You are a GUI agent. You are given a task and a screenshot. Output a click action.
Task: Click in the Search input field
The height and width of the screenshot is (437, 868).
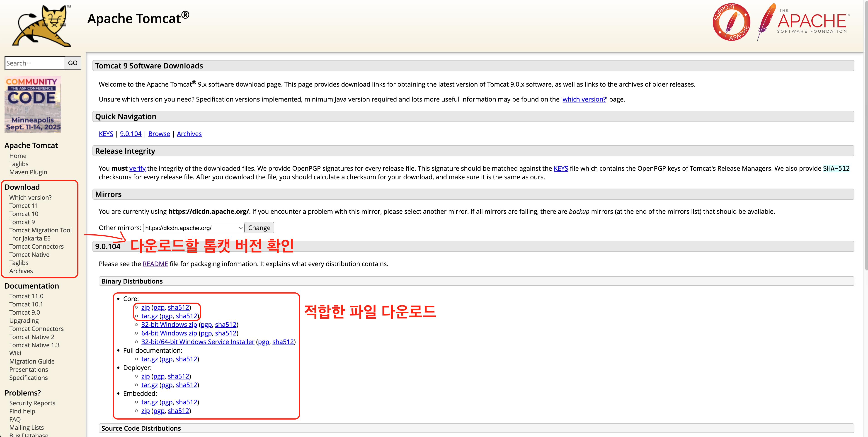tap(35, 63)
